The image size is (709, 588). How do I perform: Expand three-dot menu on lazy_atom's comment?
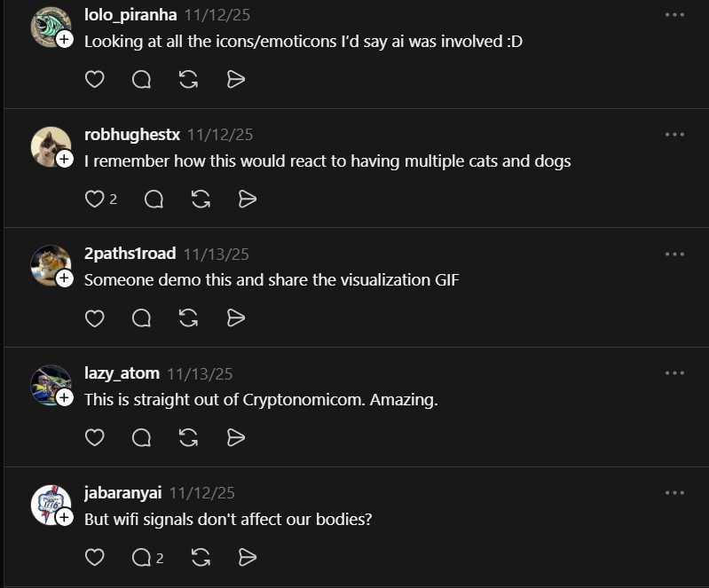(x=674, y=373)
